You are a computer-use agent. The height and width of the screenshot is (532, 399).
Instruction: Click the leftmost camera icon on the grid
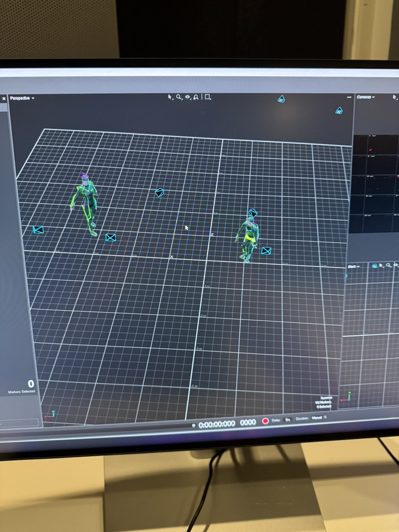(38, 230)
